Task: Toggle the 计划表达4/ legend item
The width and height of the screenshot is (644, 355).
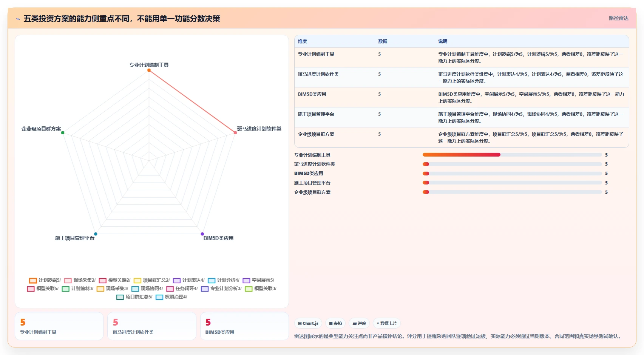Action: pos(189,280)
